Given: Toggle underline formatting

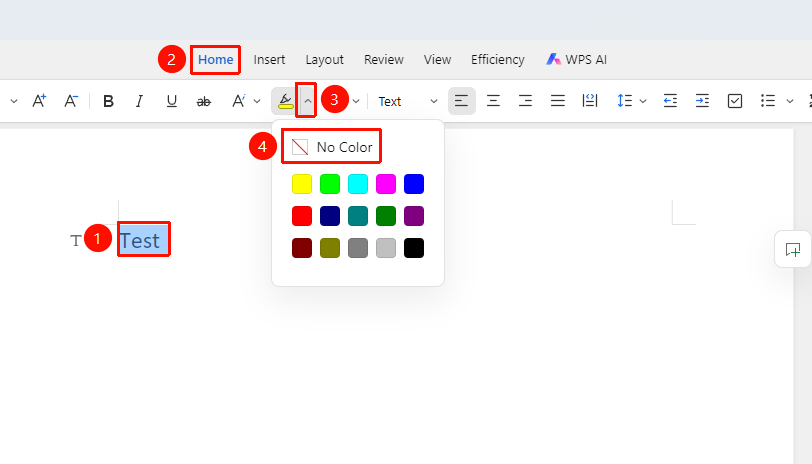Looking at the screenshot, I should point(171,101).
